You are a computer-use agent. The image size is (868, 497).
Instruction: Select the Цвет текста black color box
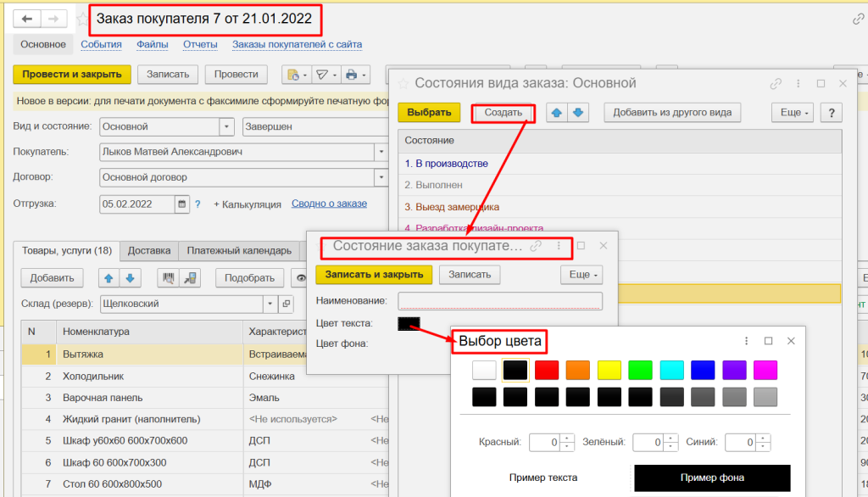pyautogui.click(x=409, y=323)
